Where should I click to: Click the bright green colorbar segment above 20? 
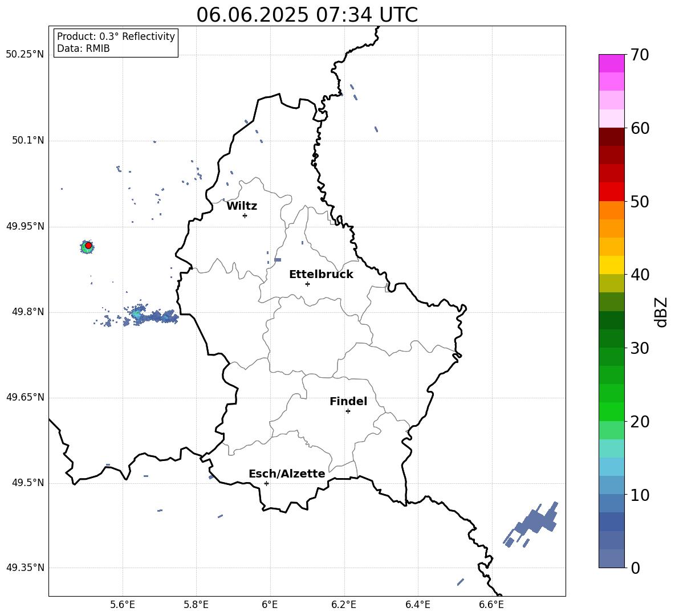(x=612, y=411)
